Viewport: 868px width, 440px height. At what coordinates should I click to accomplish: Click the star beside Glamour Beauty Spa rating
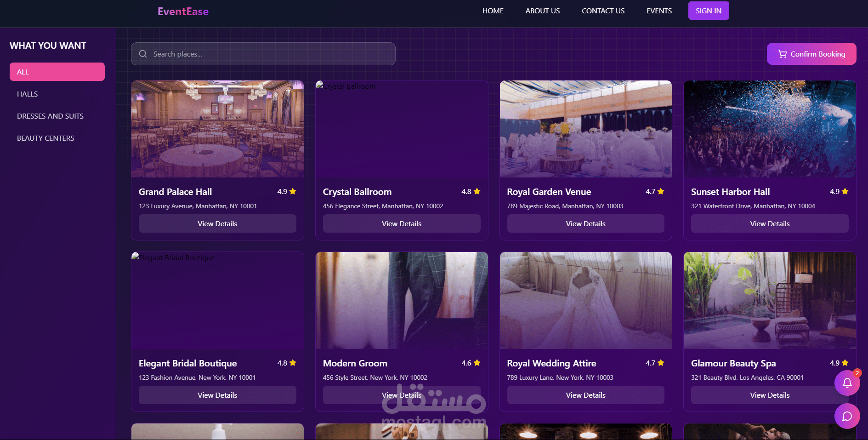pos(845,363)
